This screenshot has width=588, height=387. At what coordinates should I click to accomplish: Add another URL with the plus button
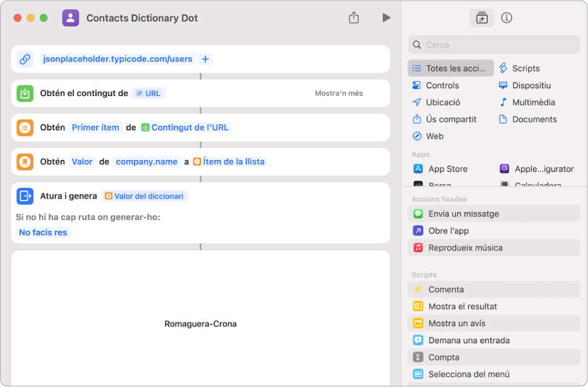(205, 59)
